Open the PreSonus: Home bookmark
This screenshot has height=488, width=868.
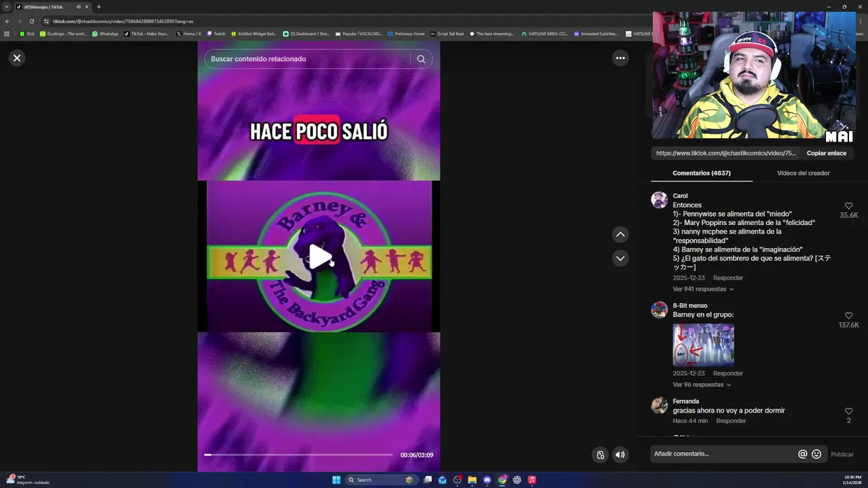[x=406, y=33]
